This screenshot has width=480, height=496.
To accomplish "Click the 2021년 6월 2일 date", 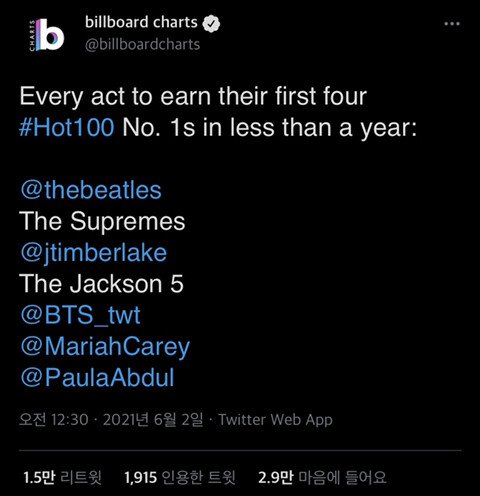I will [x=153, y=420].
